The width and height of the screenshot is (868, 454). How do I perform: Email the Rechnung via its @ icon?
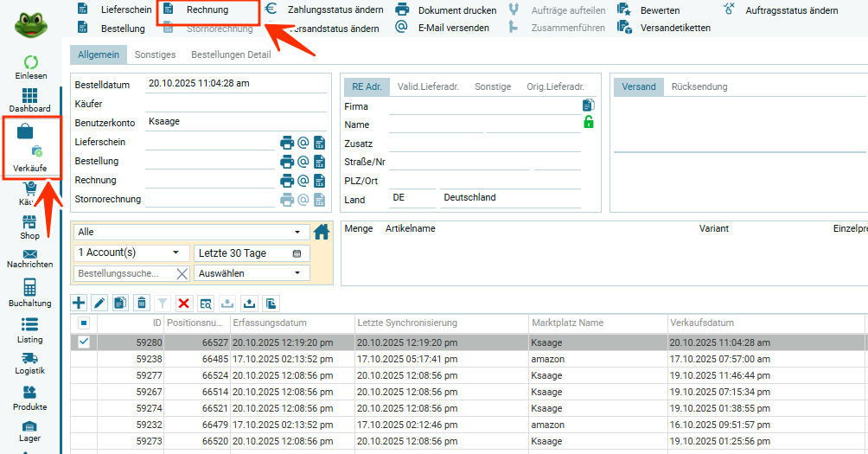(x=303, y=181)
